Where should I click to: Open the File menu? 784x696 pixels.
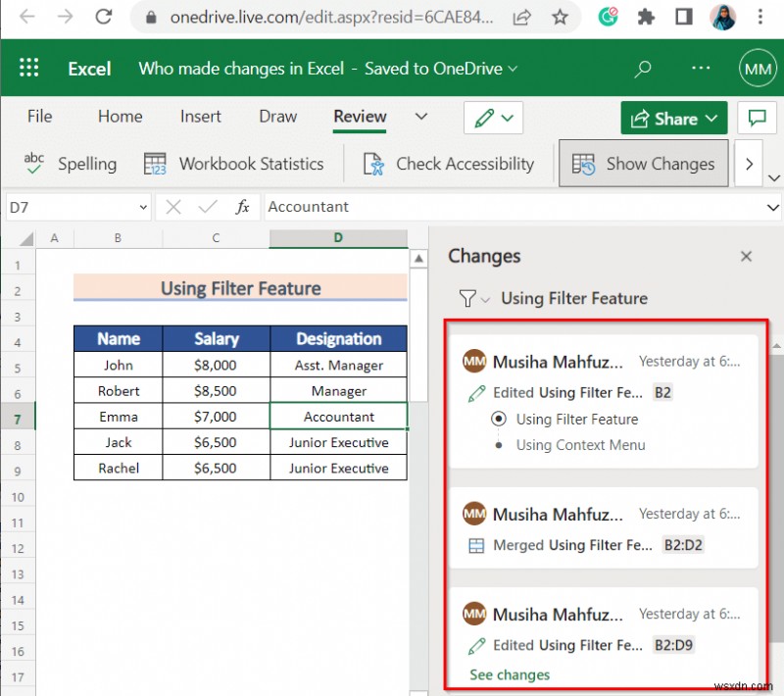point(39,116)
